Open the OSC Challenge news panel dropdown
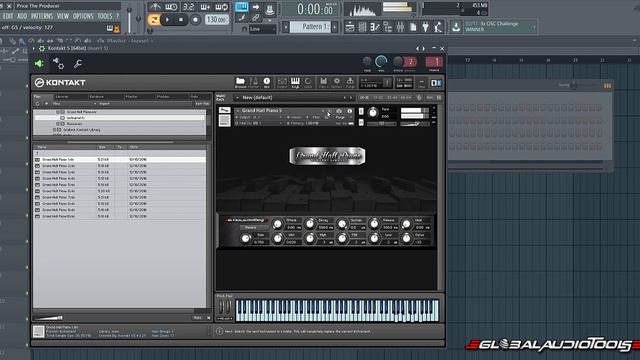 [x=534, y=27]
